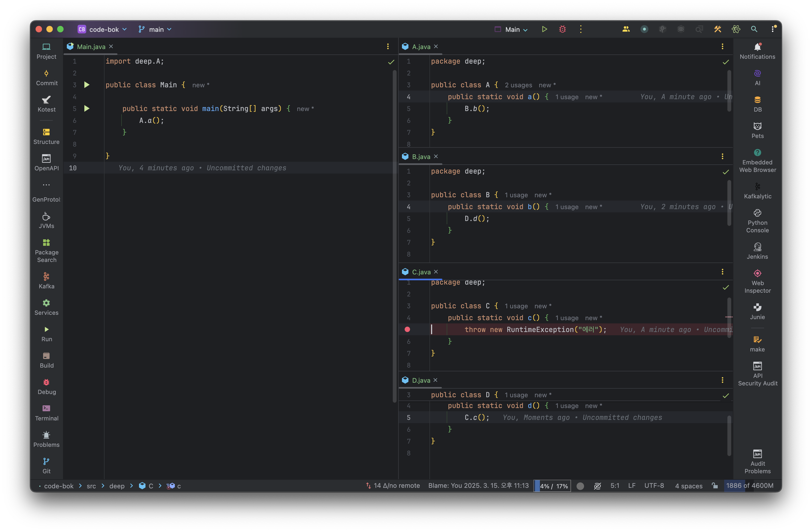This screenshot has height=532, width=812.
Task: Toggle read-only lock icon in status bar
Action: coord(714,486)
